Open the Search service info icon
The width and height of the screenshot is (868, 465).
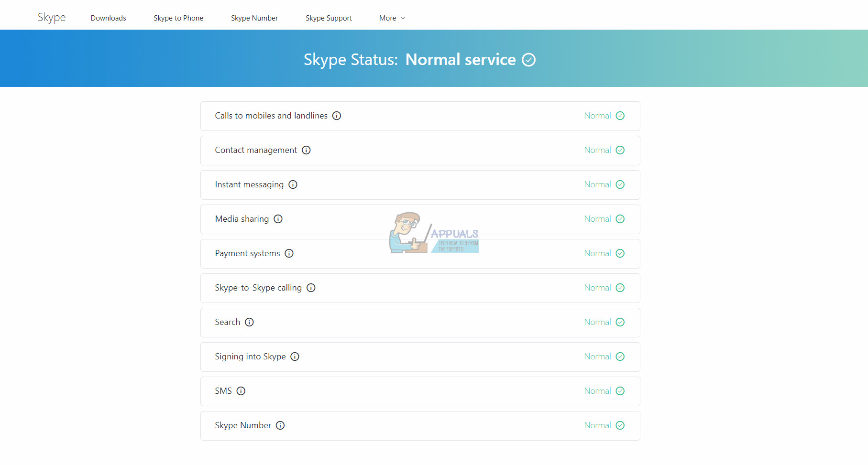click(249, 322)
